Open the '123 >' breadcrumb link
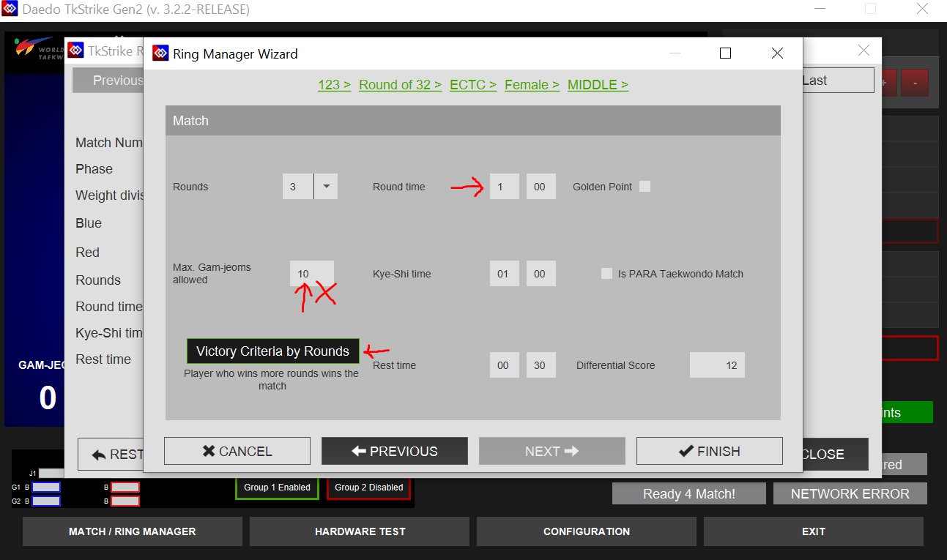The image size is (947, 560). coord(334,85)
